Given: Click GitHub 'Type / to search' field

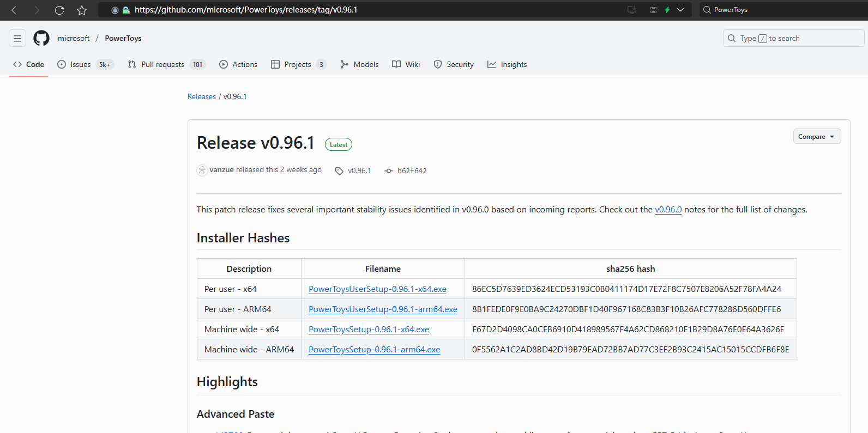Looking at the screenshot, I should pos(793,38).
